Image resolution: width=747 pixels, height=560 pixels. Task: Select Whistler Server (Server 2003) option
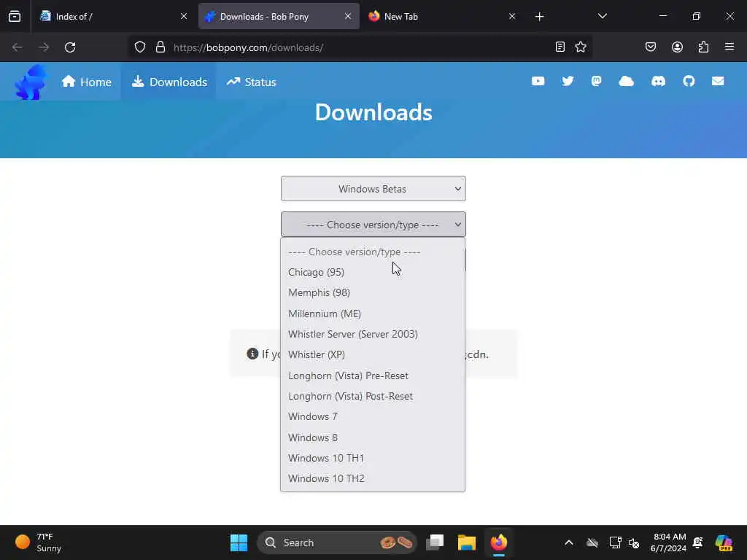373,334
